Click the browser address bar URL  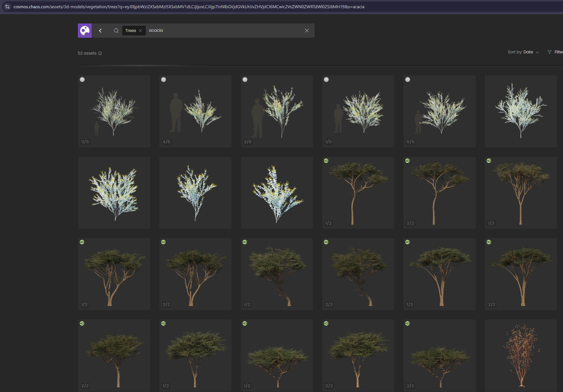pos(189,7)
